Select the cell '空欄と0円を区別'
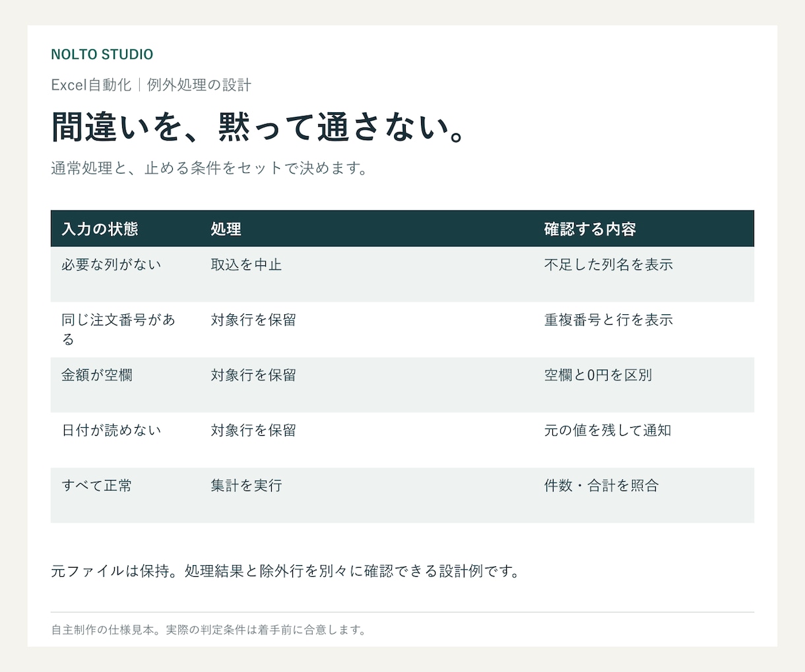 [x=598, y=375]
